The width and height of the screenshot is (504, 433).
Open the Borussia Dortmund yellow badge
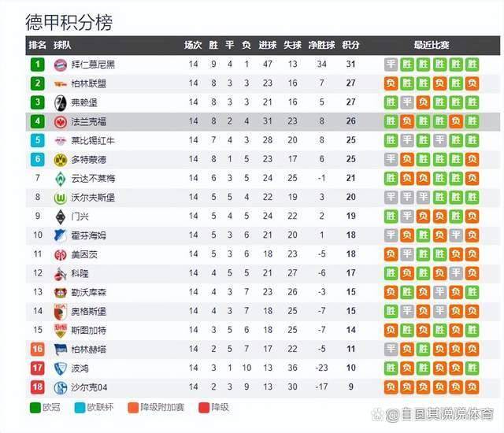pos(60,160)
